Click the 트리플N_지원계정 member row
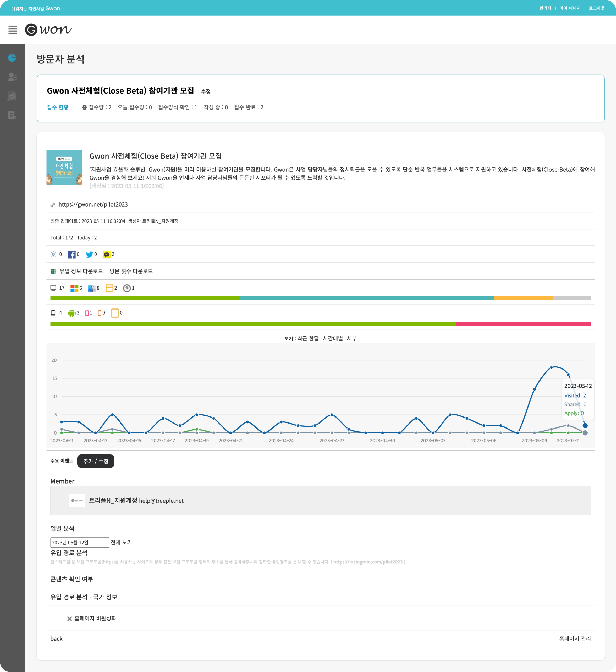Viewport: 616px width, 672px height. 320,500
